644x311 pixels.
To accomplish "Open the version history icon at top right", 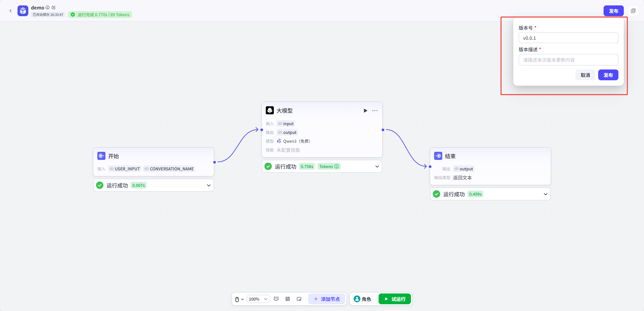I will pos(633,11).
